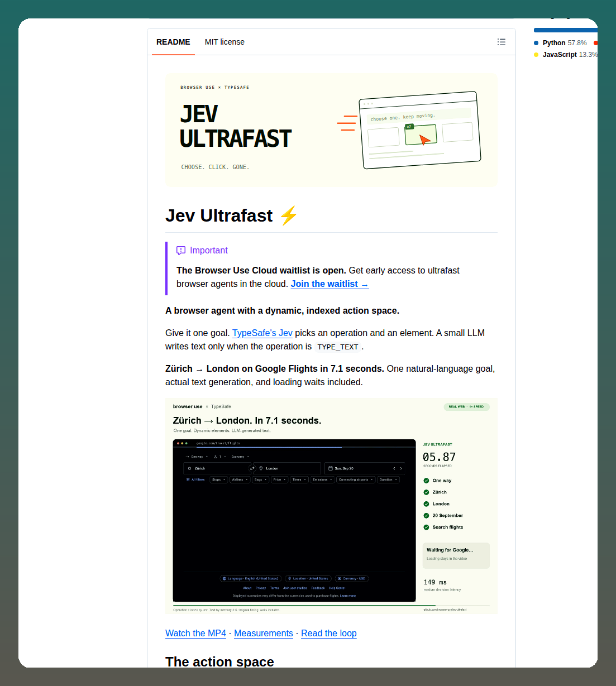This screenshot has width=616, height=686.
Task: Click the green checkmark beside Zürich in the step list
Action: 426,492
